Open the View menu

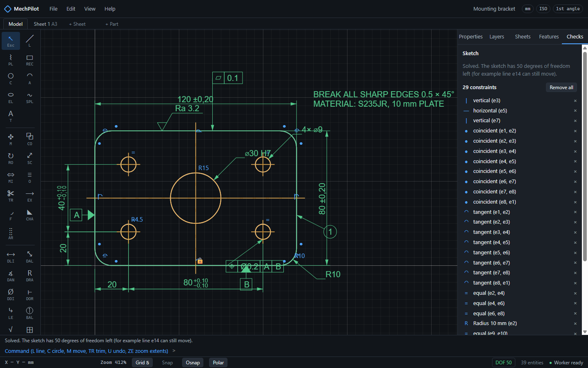(x=90, y=9)
